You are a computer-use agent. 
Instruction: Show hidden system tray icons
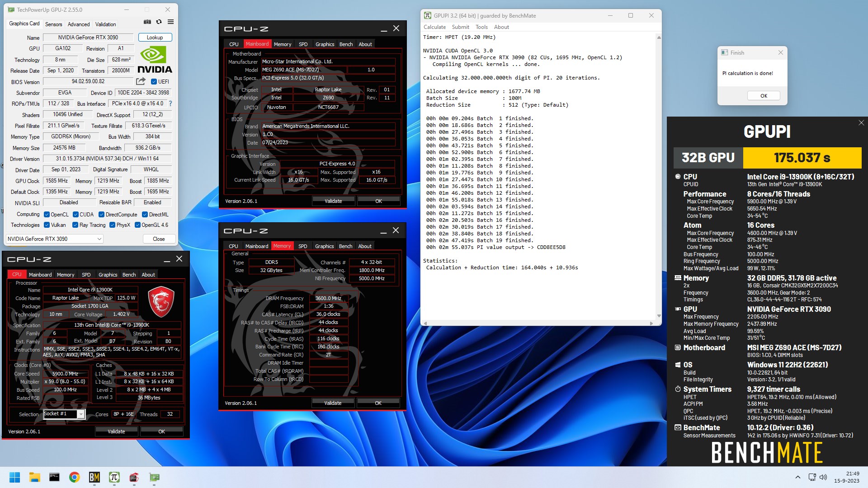click(798, 477)
